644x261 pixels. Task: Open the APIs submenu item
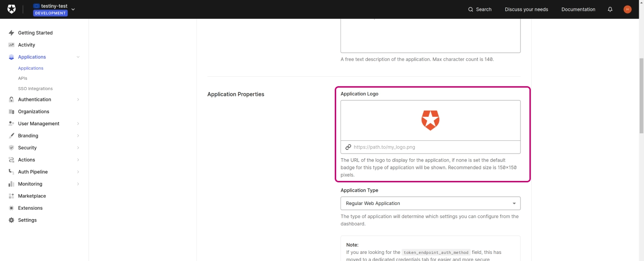pyautogui.click(x=23, y=78)
